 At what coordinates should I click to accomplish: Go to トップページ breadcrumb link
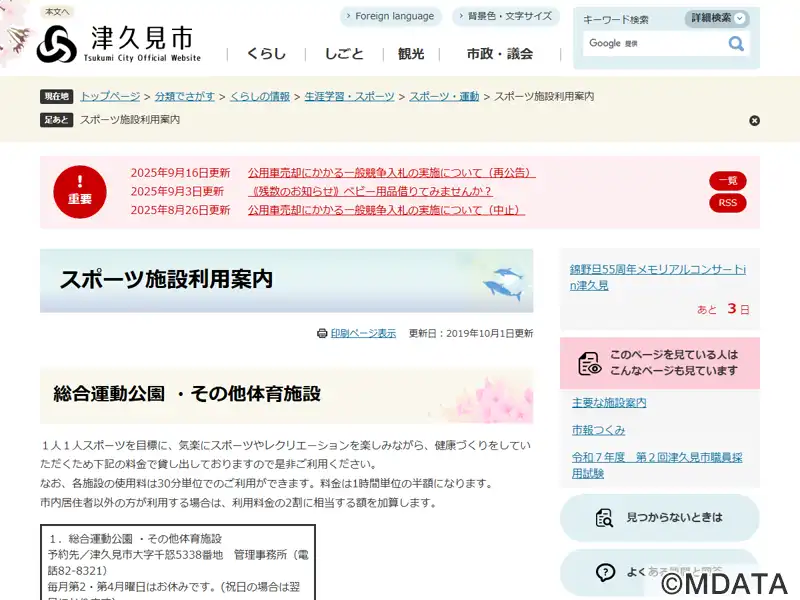(x=110, y=96)
